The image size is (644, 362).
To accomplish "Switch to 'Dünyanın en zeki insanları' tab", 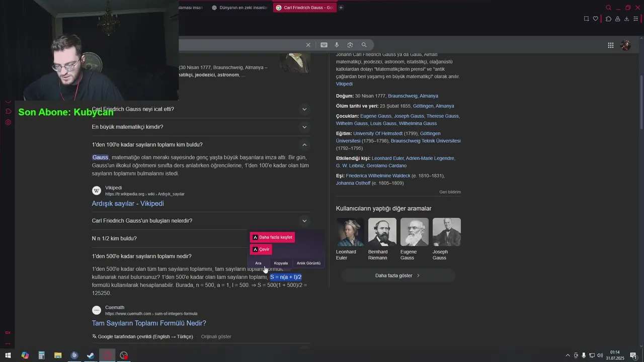I will (240, 8).
